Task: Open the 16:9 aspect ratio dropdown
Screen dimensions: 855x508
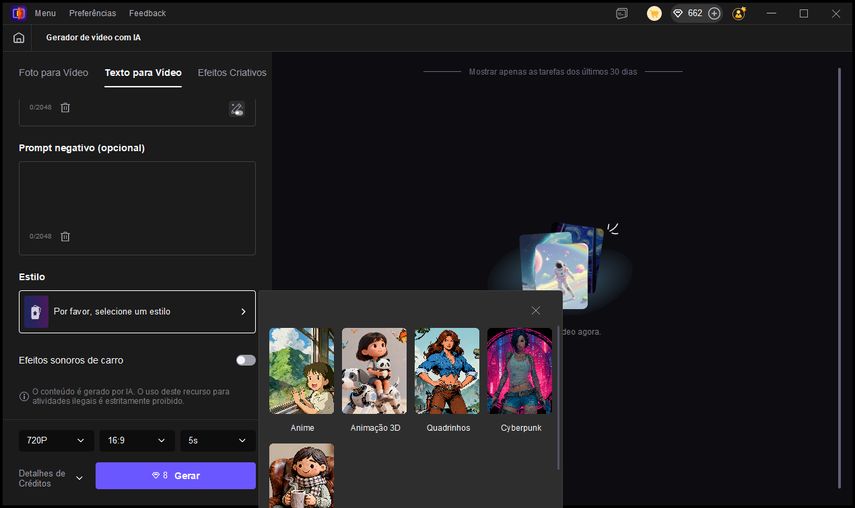Action: click(x=137, y=440)
